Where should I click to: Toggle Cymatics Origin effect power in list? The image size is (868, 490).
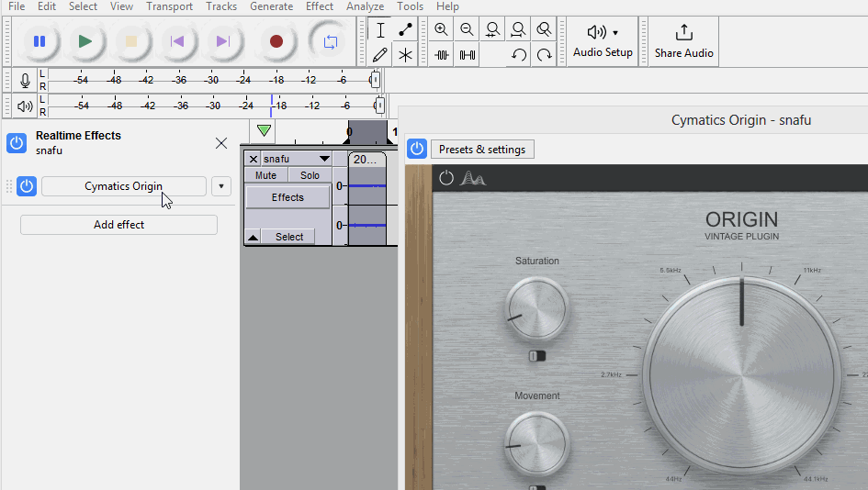pos(26,186)
